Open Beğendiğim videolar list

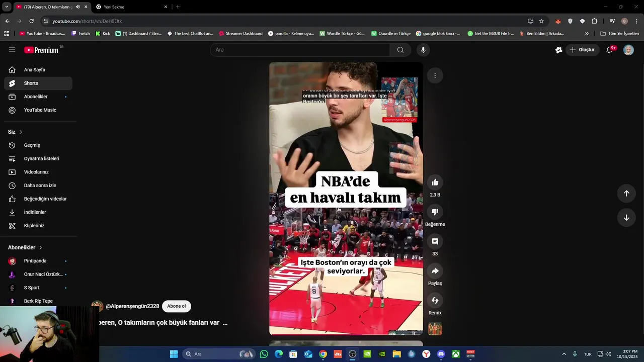tap(38, 199)
